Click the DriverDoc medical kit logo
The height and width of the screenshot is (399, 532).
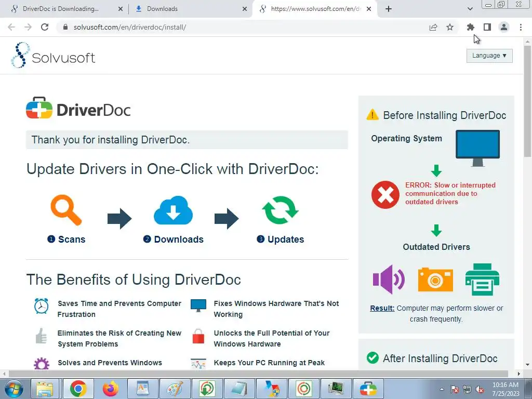(x=39, y=108)
